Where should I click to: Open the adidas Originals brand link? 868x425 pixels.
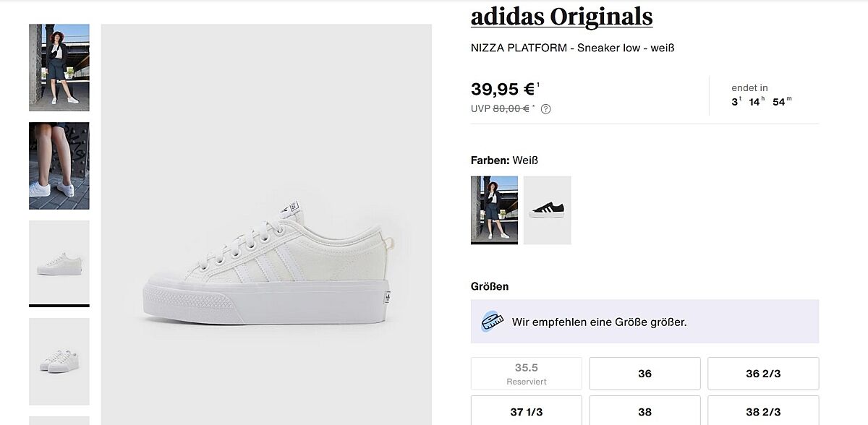pyautogui.click(x=561, y=16)
